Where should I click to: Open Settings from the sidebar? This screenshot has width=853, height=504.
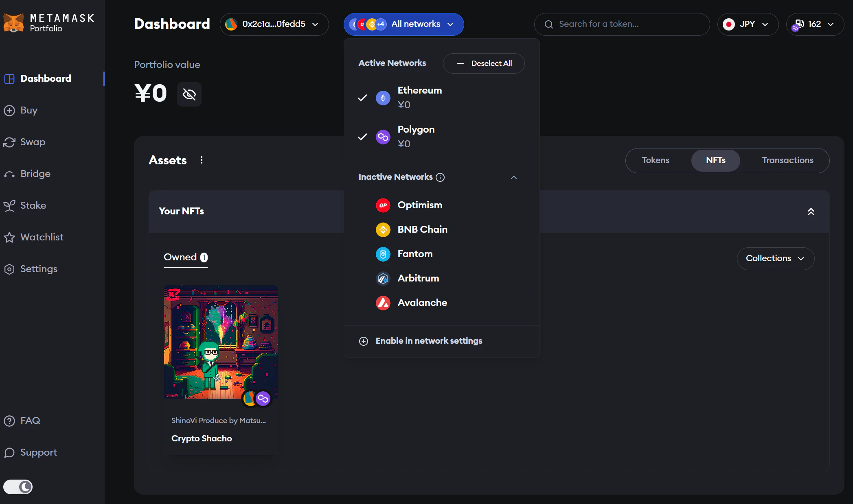tap(39, 269)
